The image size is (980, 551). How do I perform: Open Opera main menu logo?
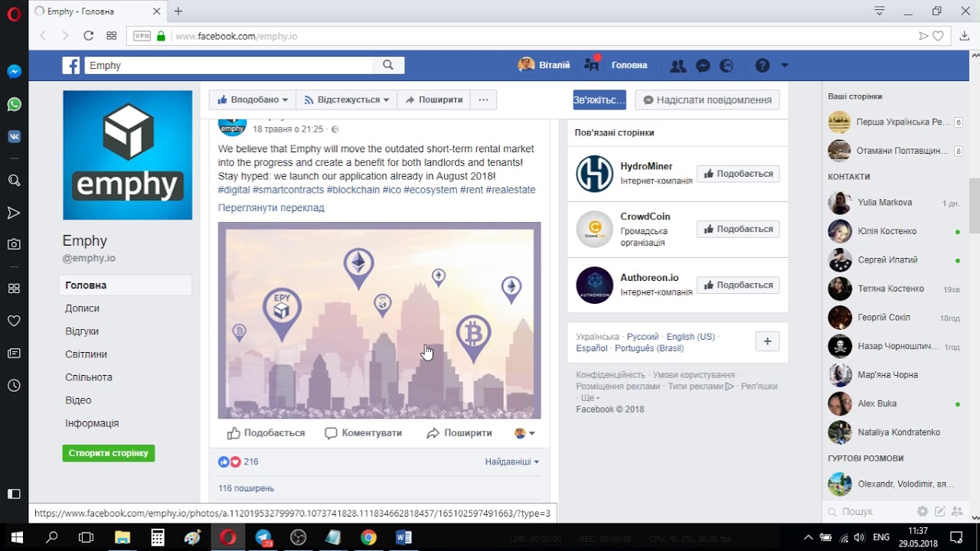click(14, 14)
